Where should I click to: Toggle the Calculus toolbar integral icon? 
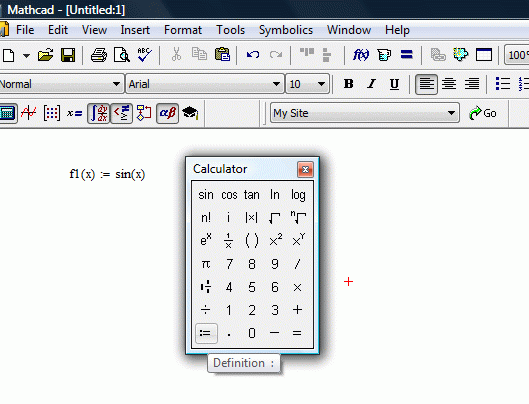[x=98, y=113]
